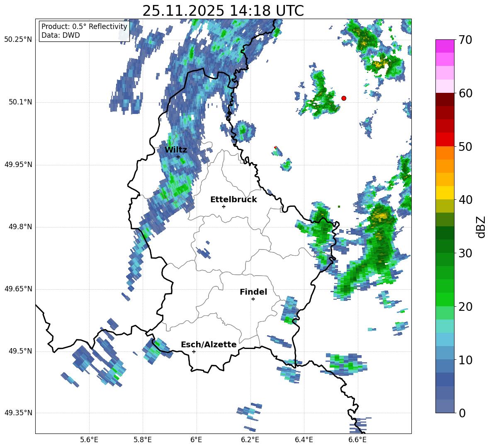
Task: Click the Findel station cross marker
Action: (253, 299)
